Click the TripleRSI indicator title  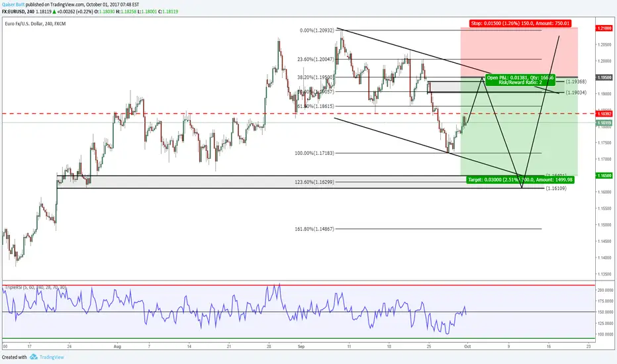(x=34, y=288)
